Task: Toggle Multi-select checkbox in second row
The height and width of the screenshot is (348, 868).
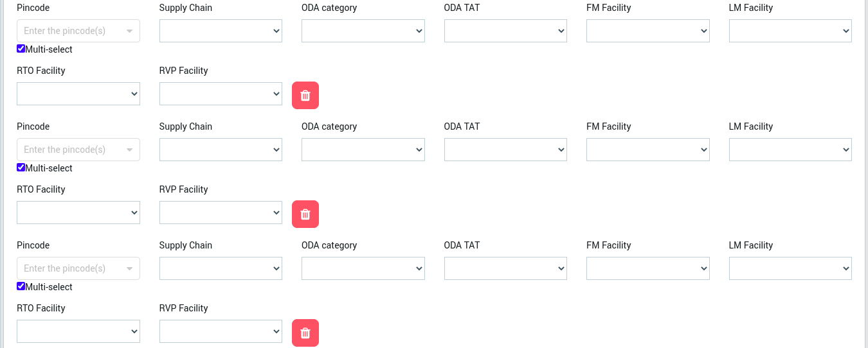Action: (21, 168)
